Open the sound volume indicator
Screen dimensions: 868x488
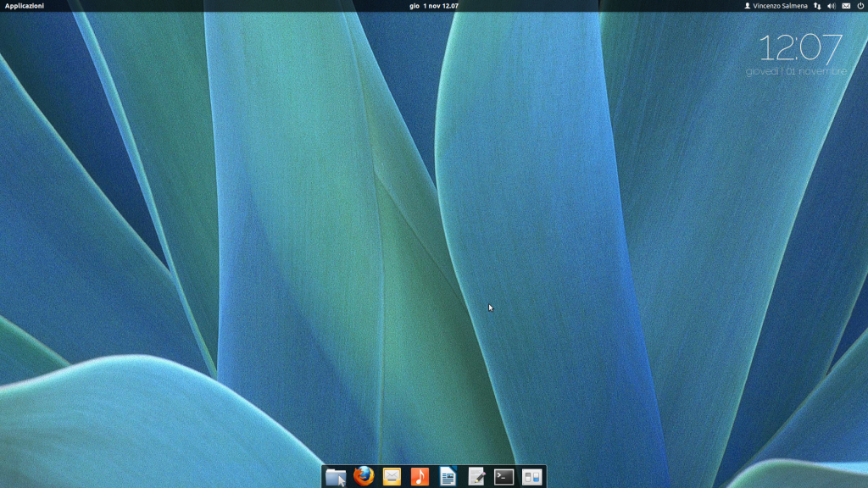[831, 6]
